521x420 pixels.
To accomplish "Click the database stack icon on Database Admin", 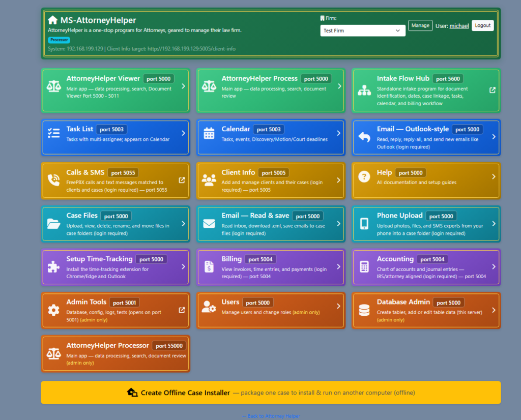I will pos(364,310).
